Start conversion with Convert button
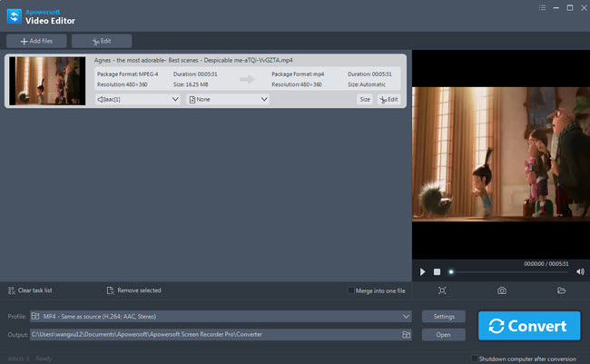The width and height of the screenshot is (590, 364). [x=529, y=326]
